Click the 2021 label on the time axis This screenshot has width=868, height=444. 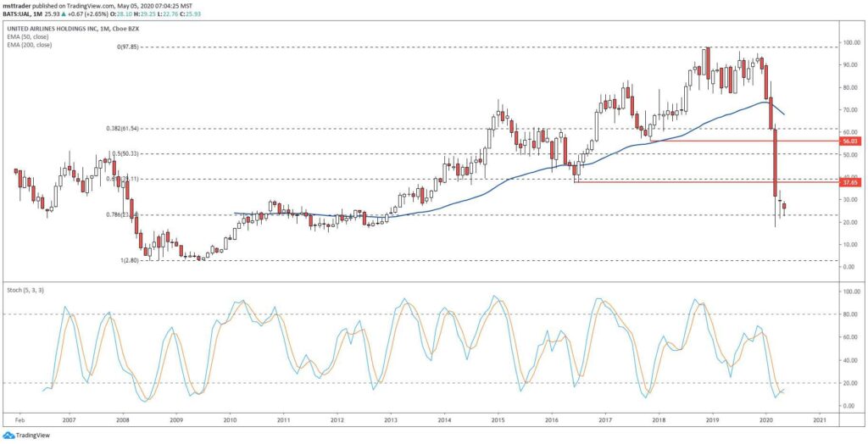point(820,421)
